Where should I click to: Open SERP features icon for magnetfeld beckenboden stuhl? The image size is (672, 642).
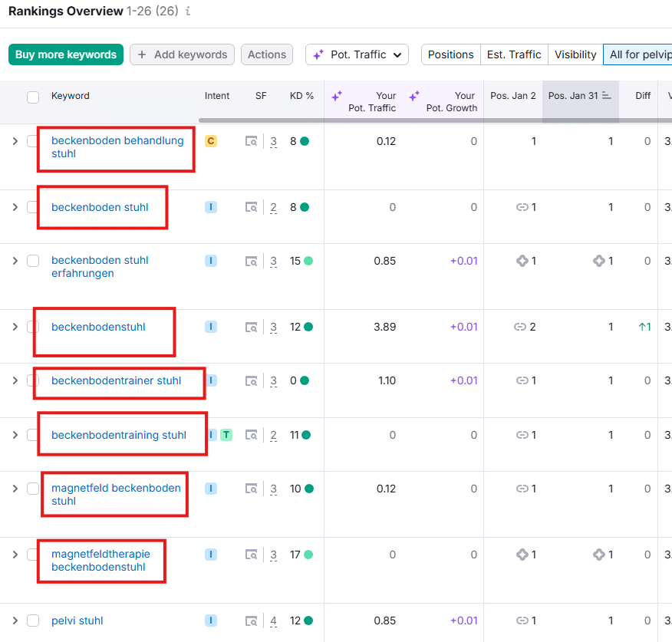click(251, 489)
